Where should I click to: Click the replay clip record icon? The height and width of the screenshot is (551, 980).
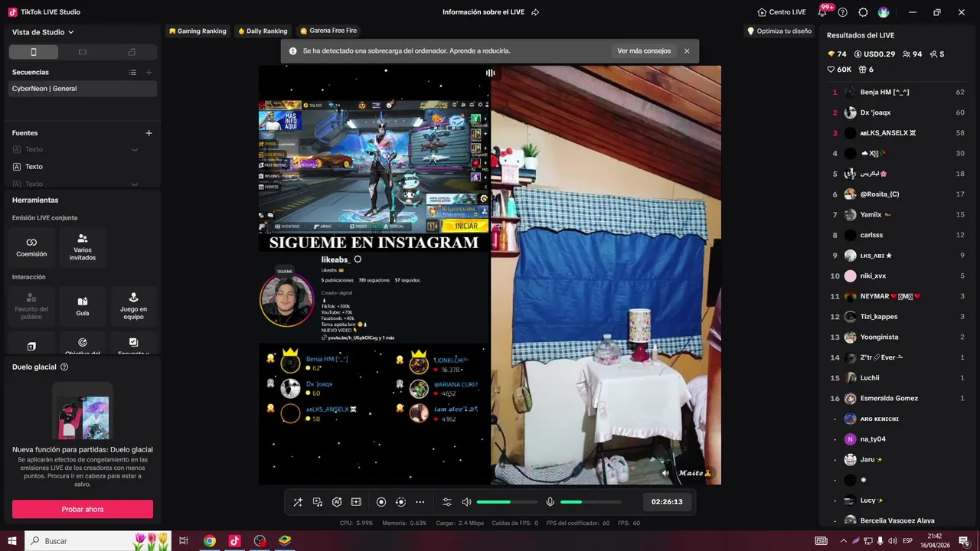click(x=400, y=502)
